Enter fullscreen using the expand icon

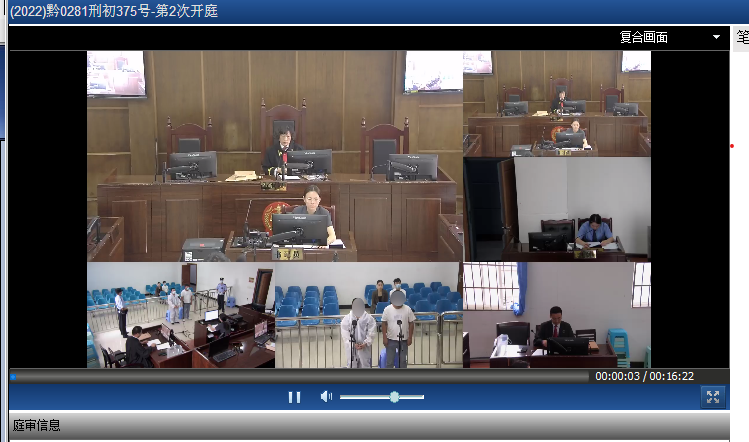click(712, 397)
